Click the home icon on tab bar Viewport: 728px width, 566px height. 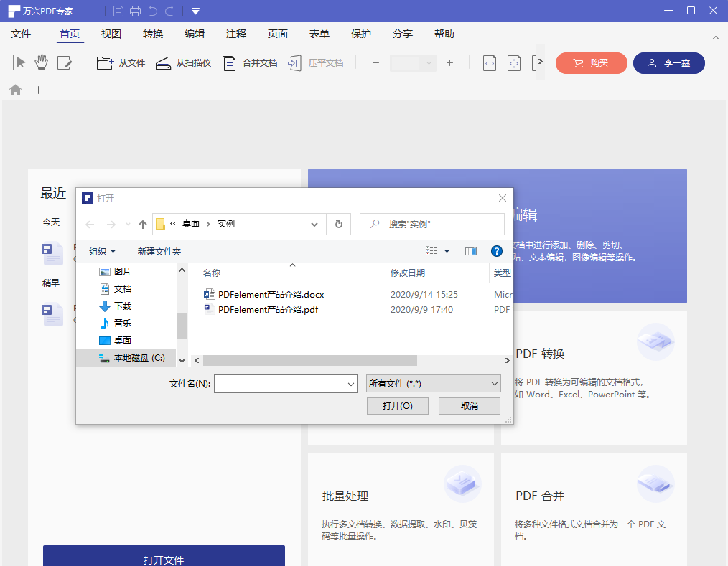(15, 90)
